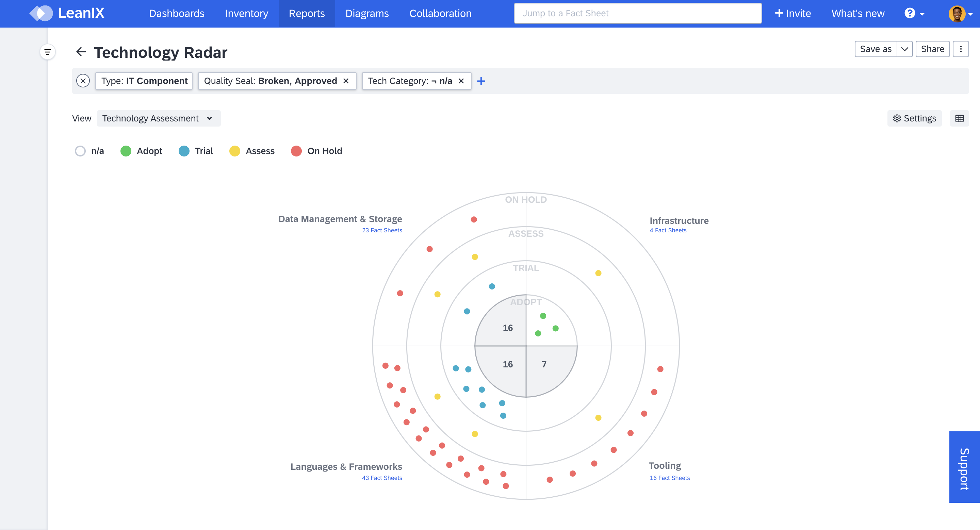The height and width of the screenshot is (530, 980).
Task: Clear all filters with circled X
Action: click(83, 81)
